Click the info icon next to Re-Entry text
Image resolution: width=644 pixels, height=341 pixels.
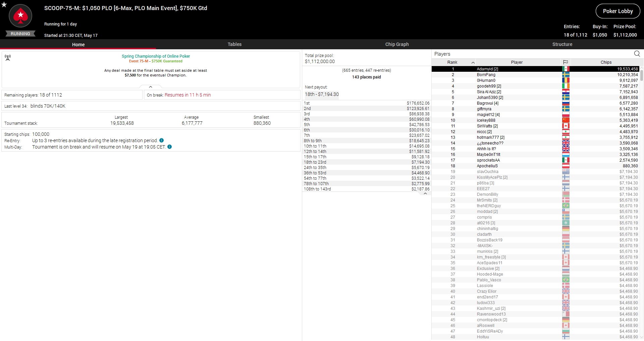tap(161, 140)
